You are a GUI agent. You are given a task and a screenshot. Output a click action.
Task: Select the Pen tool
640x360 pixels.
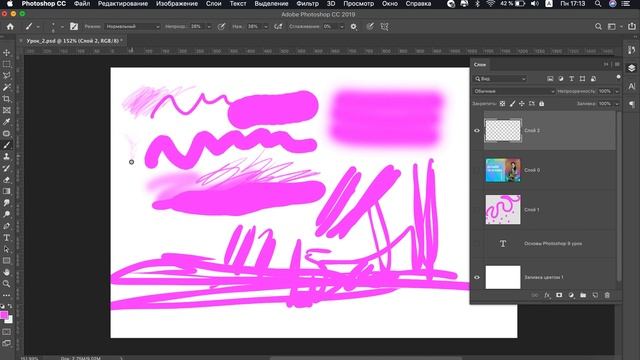(7, 226)
